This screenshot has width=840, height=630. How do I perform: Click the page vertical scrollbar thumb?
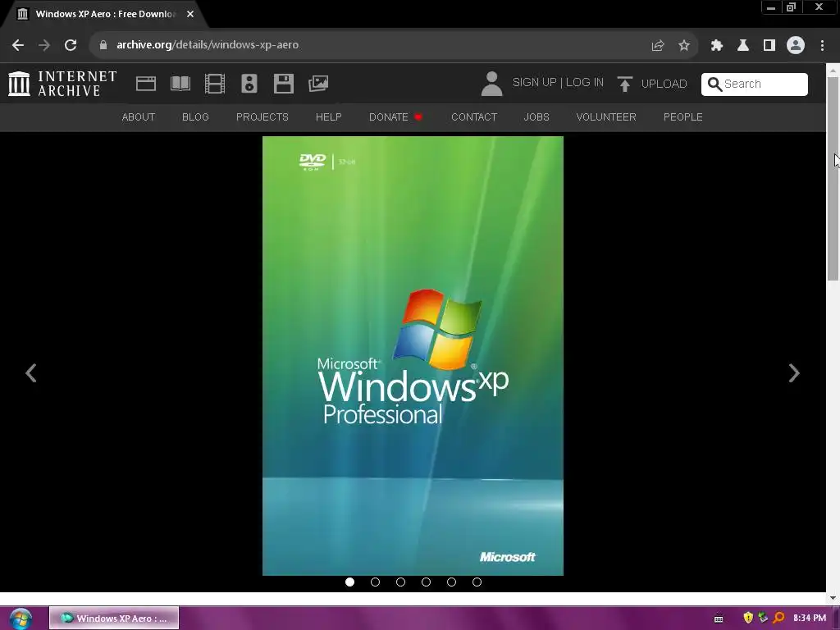tap(833, 178)
